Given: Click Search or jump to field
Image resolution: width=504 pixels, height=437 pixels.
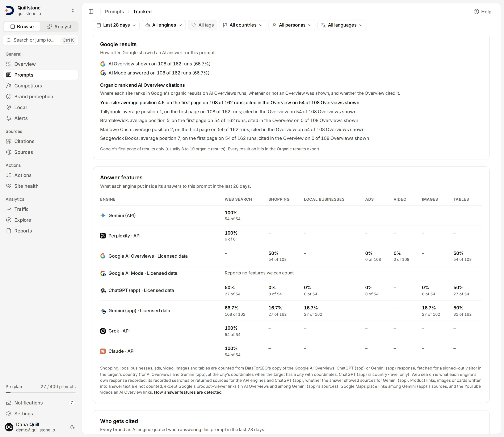Looking at the screenshot, I should pyautogui.click(x=41, y=40).
